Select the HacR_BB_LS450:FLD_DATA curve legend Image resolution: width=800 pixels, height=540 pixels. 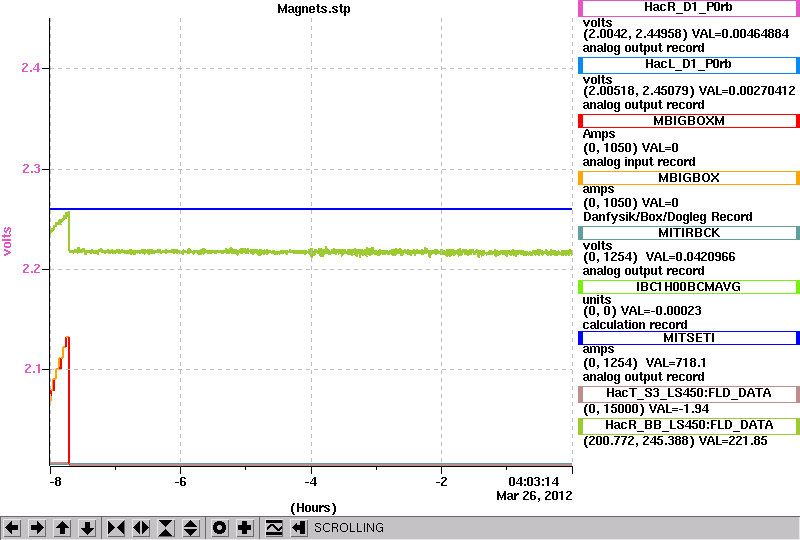pyautogui.click(x=689, y=426)
